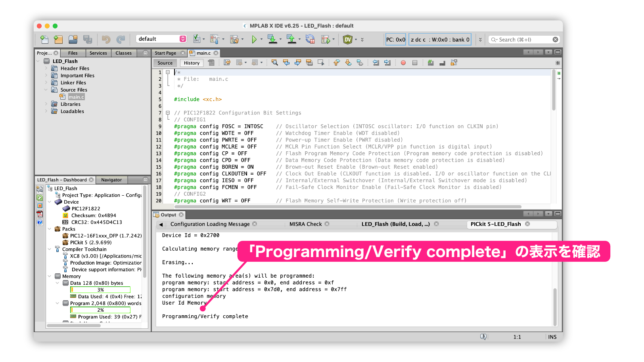644x362 pixels.
Task: Click the PC: 0x0 status field
Action: coord(395,40)
